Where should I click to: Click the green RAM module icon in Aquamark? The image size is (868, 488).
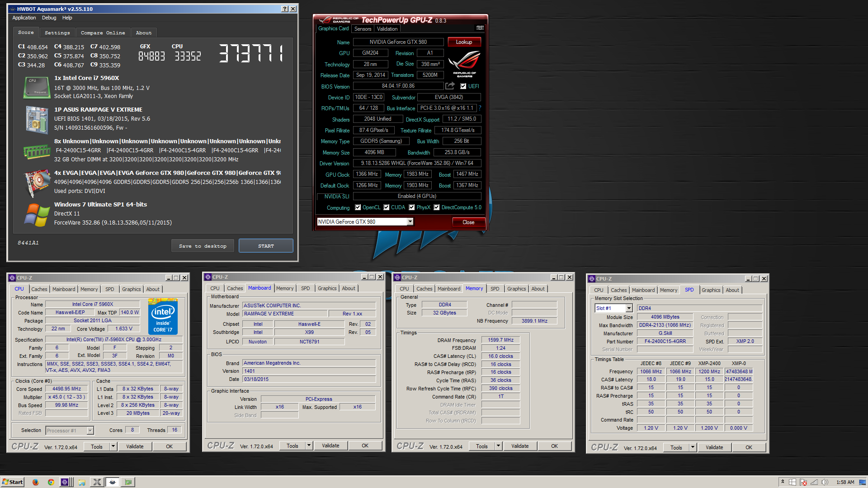tap(37, 151)
